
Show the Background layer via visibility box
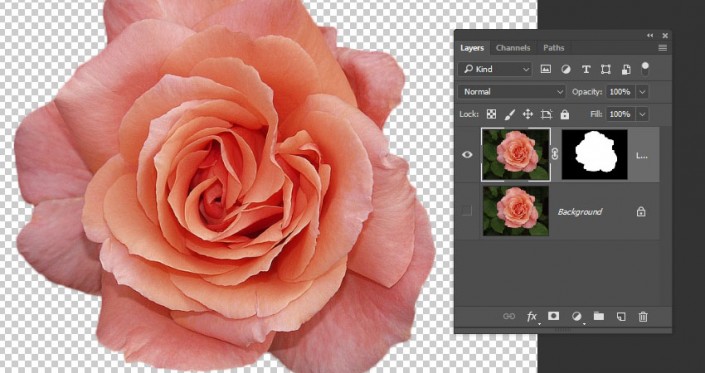pyautogui.click(x=467, y=211)
